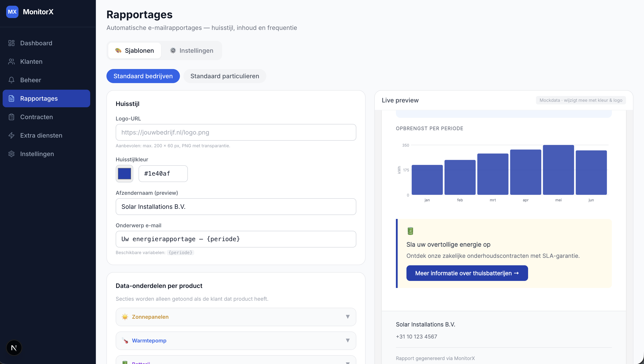Open Extra diensten in sidebar

click(46, 135)
